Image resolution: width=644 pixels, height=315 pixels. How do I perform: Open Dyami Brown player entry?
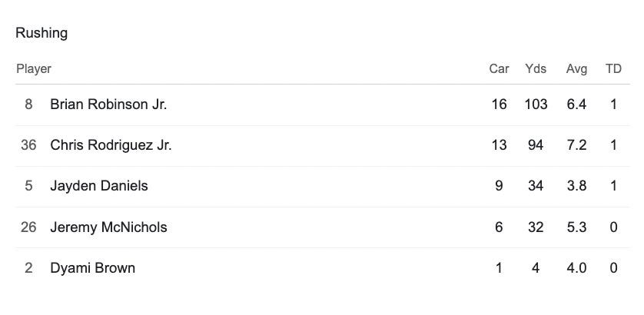click(92, 268)
